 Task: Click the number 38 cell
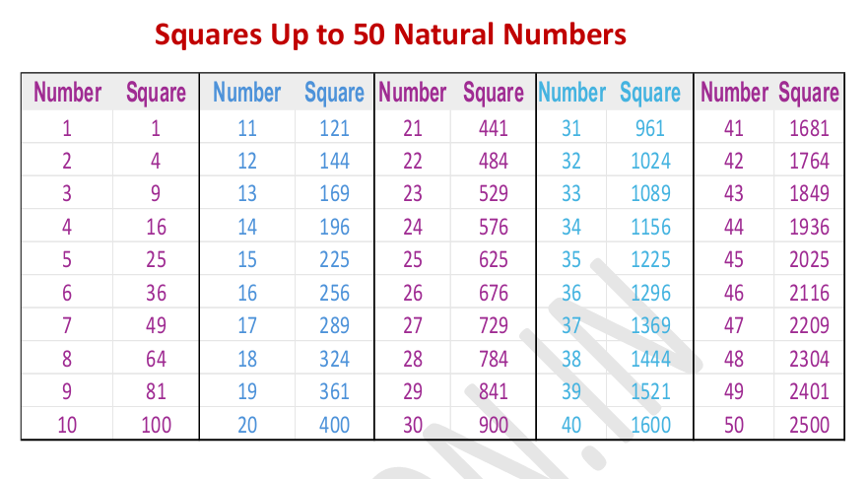tap(571, 359)
